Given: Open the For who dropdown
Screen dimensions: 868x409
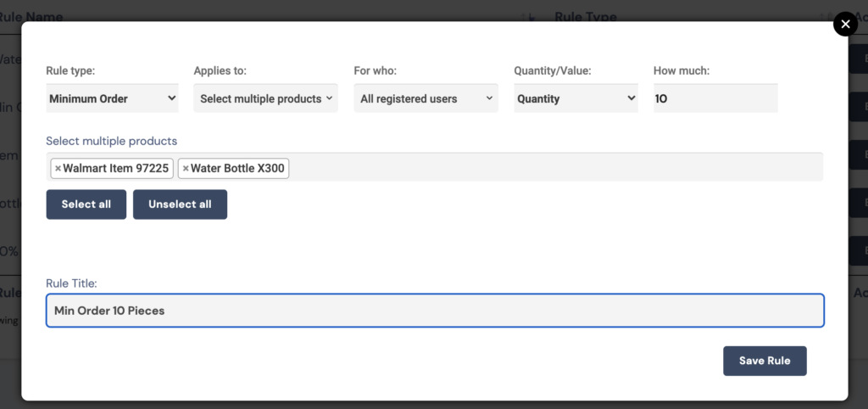Looking at the screenshot, I should pyautogui.click(x=426, y=98).
